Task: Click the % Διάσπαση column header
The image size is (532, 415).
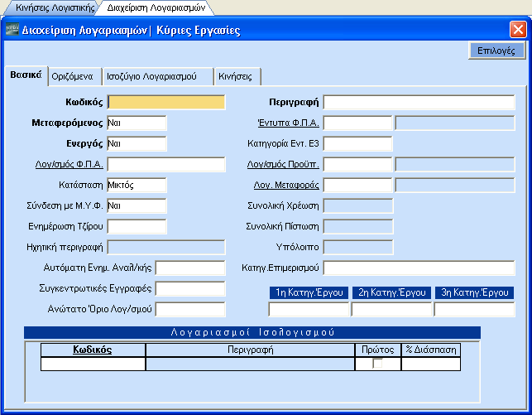Action: tap(431, 350)
